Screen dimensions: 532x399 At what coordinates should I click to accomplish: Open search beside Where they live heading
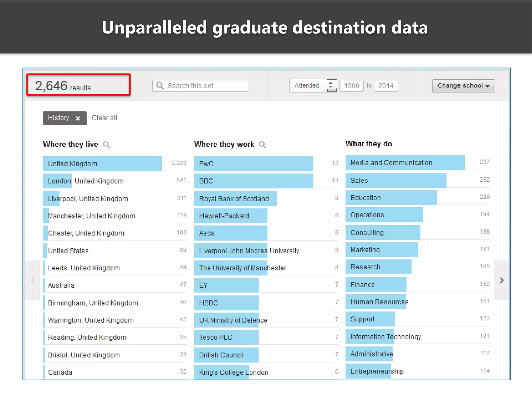coord(107,145)
